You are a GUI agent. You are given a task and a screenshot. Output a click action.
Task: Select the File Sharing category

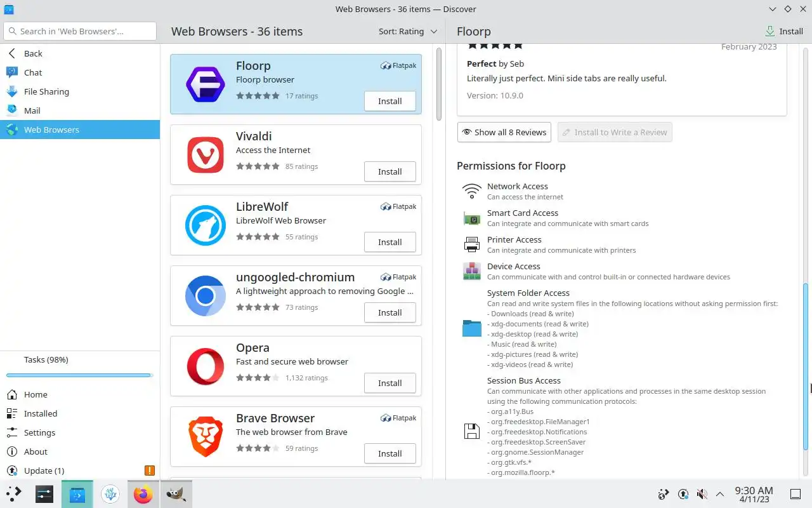point(80,91)
